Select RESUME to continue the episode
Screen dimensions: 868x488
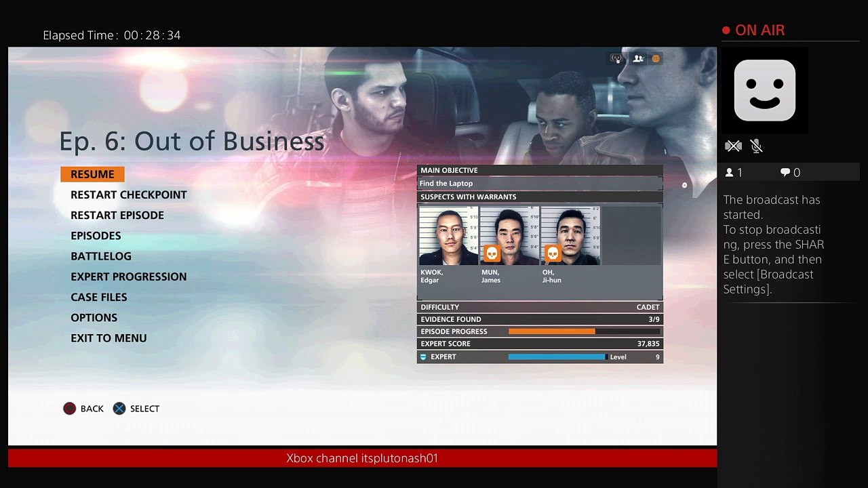point(92,174)
